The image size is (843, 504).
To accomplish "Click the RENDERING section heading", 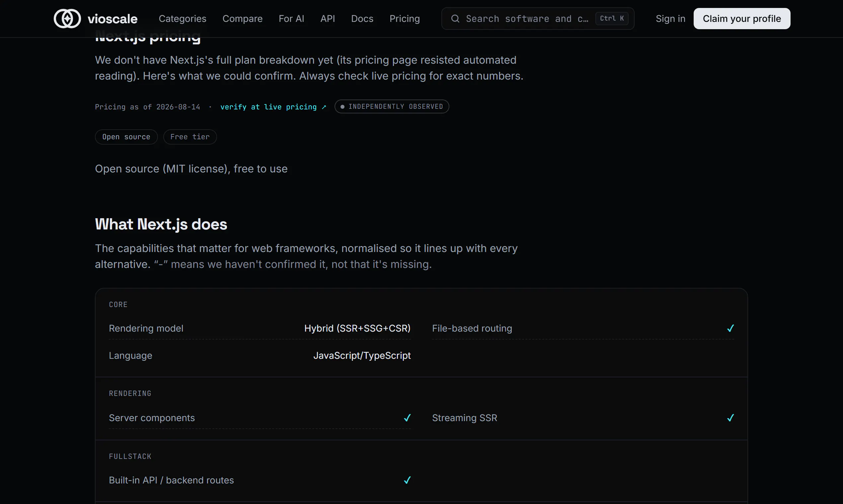I will click(130, 394).
